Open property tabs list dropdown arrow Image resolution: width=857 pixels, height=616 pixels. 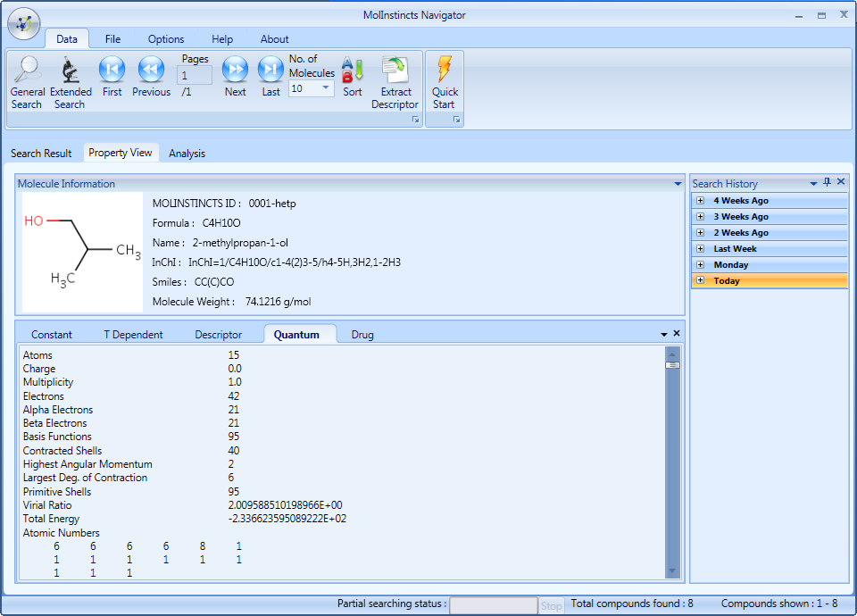[x=664, y=335]
